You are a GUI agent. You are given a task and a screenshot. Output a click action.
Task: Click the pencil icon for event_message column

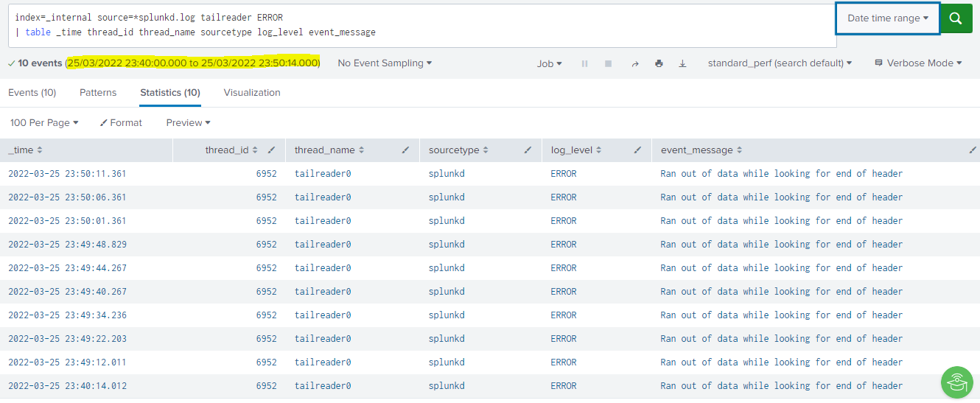(972, 150)
